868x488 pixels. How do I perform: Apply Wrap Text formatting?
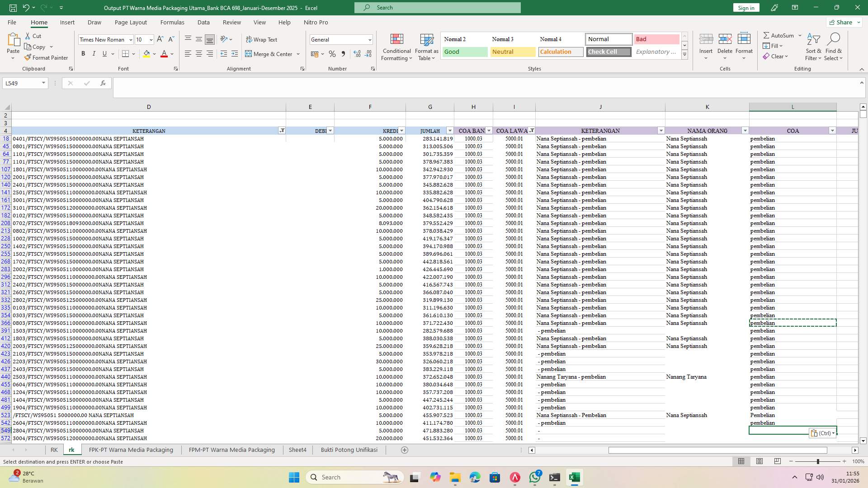click(x=262, y=39)
